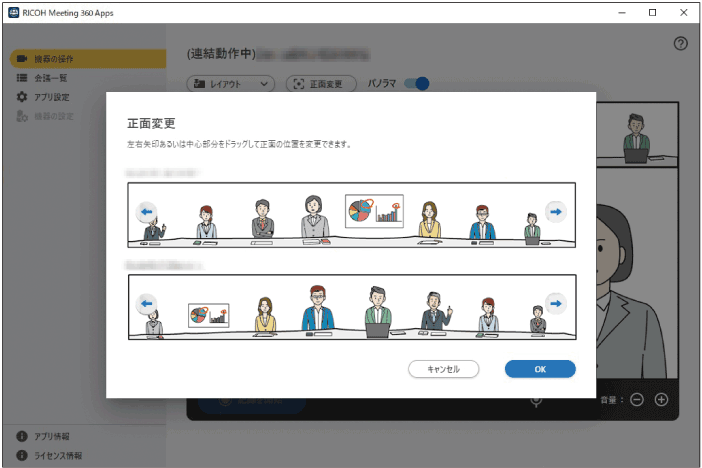Click the list icon beside 会議一覧
The height and width of the screenshot is (468, 702).
pyautogui.click(x=21, y=78)
